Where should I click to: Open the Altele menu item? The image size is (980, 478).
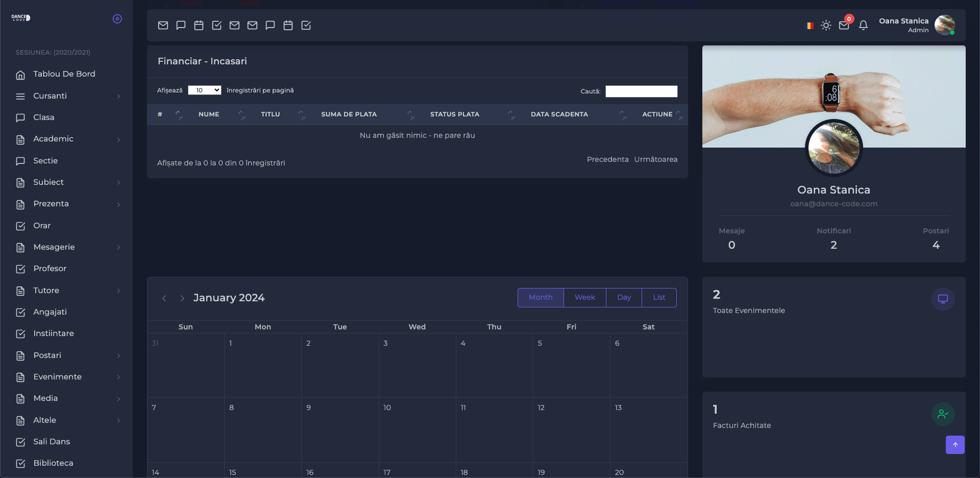[x=66, y=420]
